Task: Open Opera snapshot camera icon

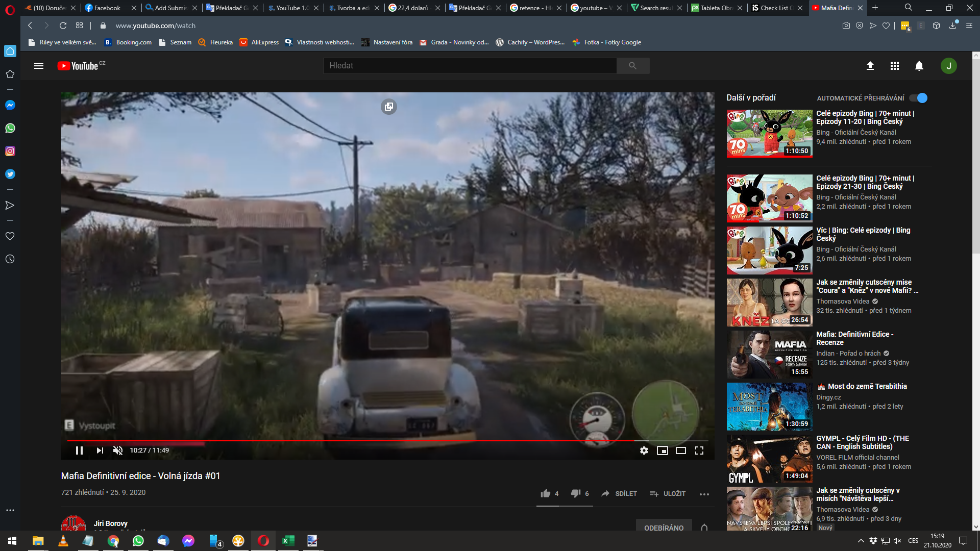Action: (846, 26)
